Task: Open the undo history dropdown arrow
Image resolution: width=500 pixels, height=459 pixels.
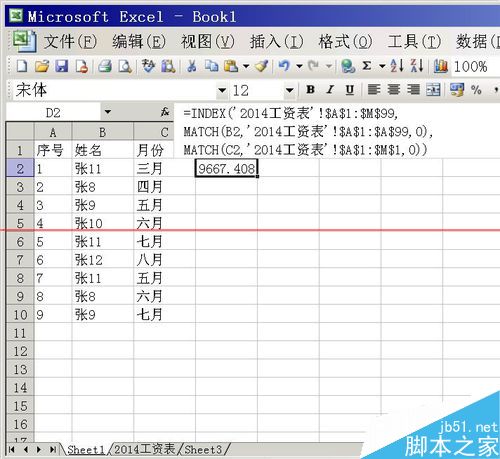Action: (299, 66)
